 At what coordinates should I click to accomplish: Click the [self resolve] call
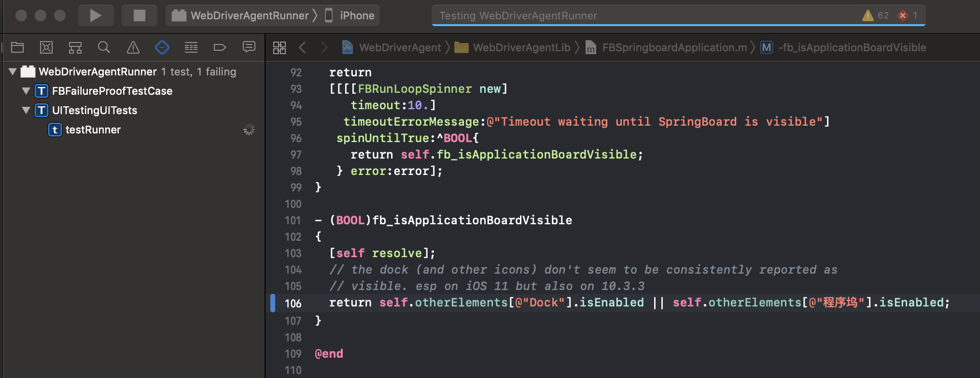coord(382,253)
